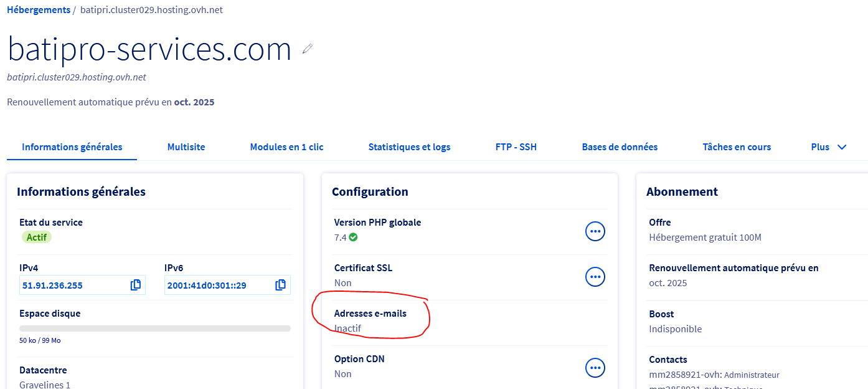Viewport: 868px width, 389px height.
Task: Copy the IPv4 address using the copy icon
Action: coord(136,285)
